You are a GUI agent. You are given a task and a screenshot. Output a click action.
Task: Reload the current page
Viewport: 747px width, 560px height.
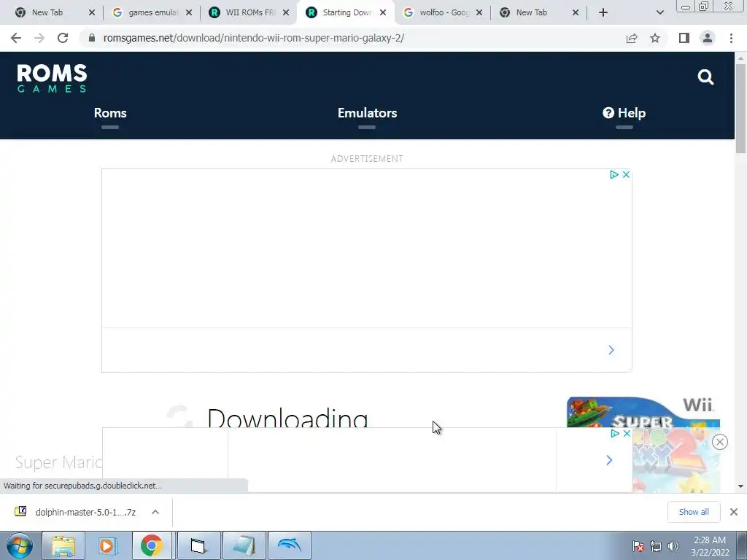[63, 38]
